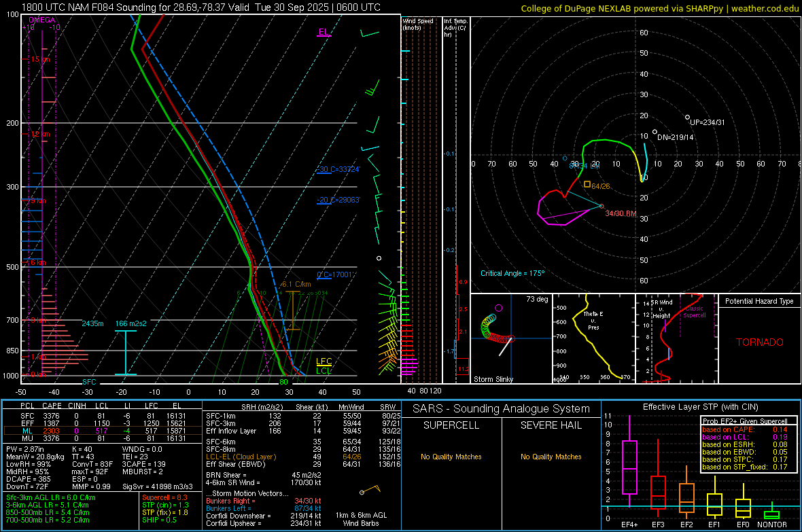The image size is (802, 532).
Task: Click the red 11.2 temperature advection box
Action: pyautogui.click(x=462, y=366)
